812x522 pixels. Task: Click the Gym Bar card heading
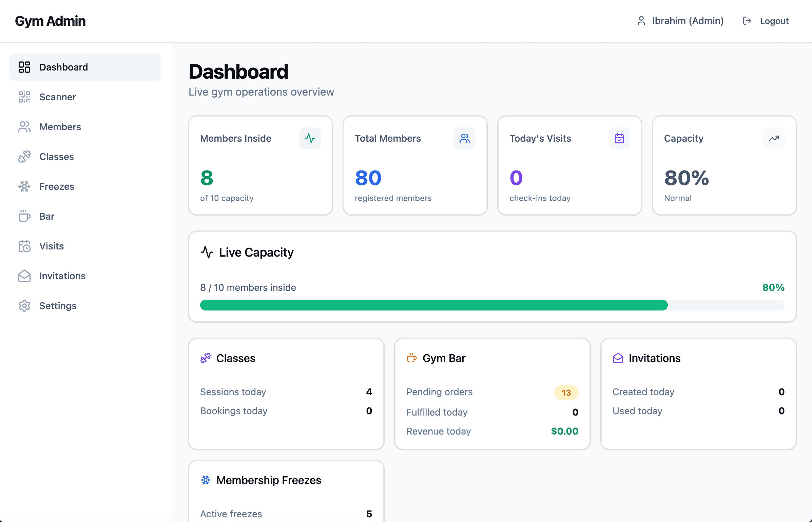point(444,358)
